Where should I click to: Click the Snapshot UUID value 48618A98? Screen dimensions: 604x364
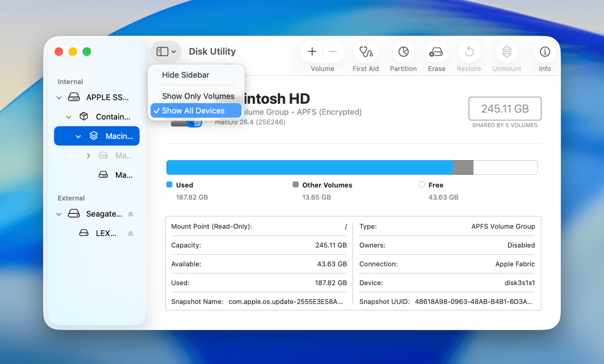(474, 302)
